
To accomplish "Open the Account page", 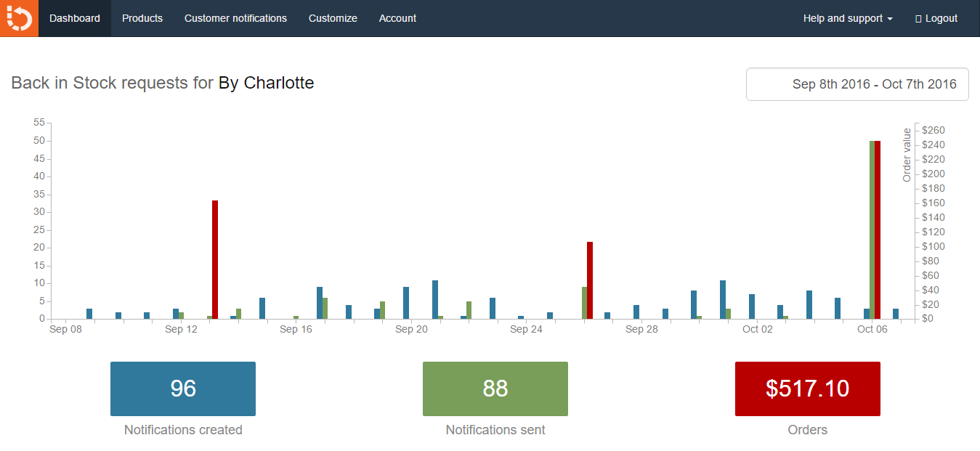I will (x=397, y=18).
